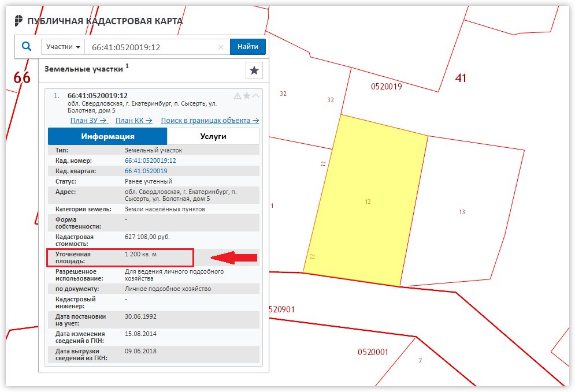Clear the search field with the X icon
Viewport: 575px width, 392px height.
click(221, 47)
